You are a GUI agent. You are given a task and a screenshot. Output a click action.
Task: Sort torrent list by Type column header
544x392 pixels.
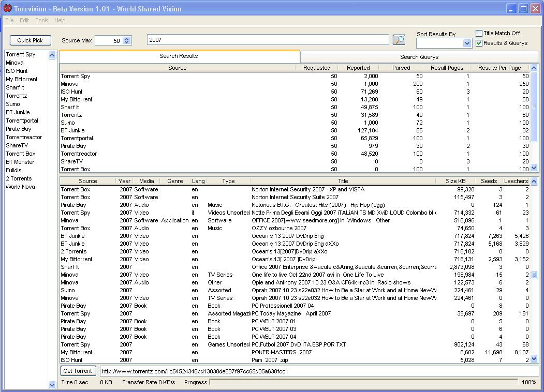[x=228, y=181]
